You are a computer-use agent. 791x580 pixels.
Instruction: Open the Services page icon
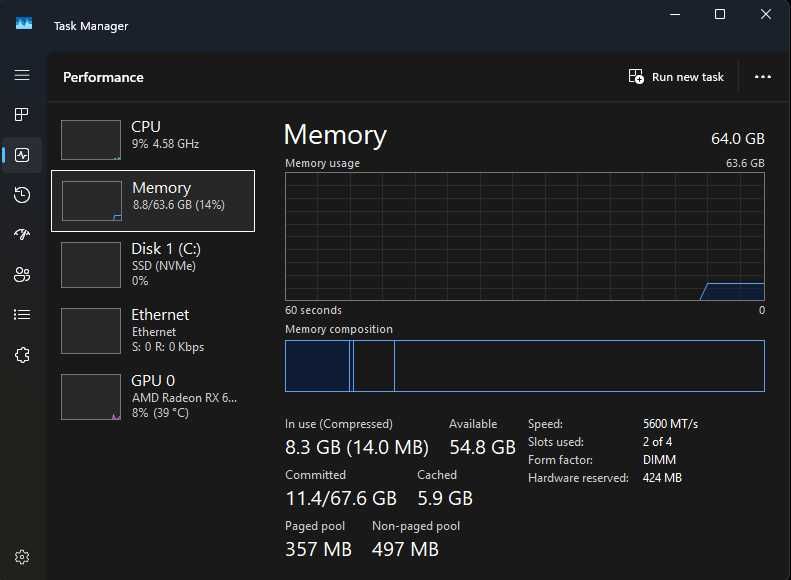(22, 355)
